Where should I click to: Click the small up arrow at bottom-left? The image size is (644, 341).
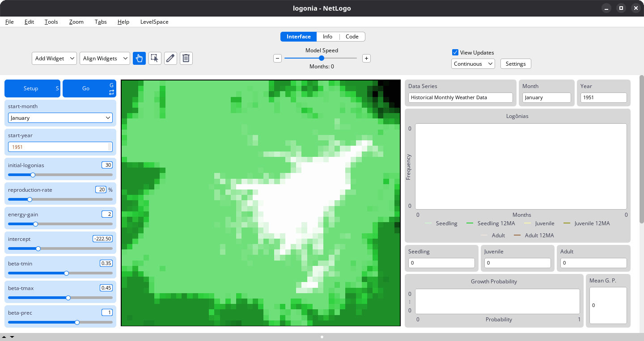[x=4, y=337]
